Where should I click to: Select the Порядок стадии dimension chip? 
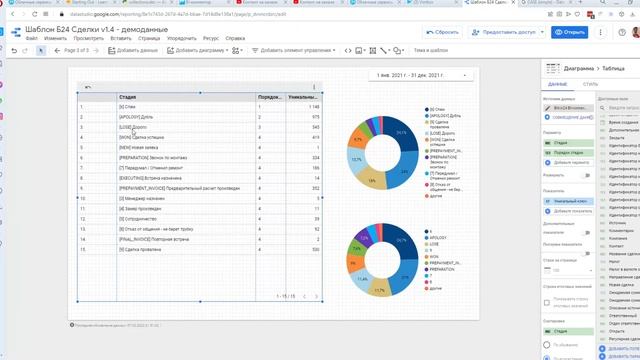(568, 153)
